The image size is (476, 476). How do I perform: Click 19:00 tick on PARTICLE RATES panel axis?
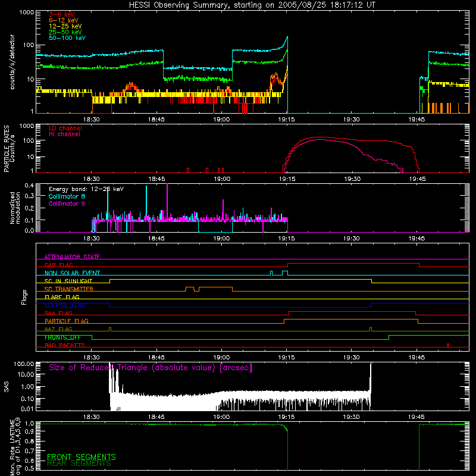222,179
